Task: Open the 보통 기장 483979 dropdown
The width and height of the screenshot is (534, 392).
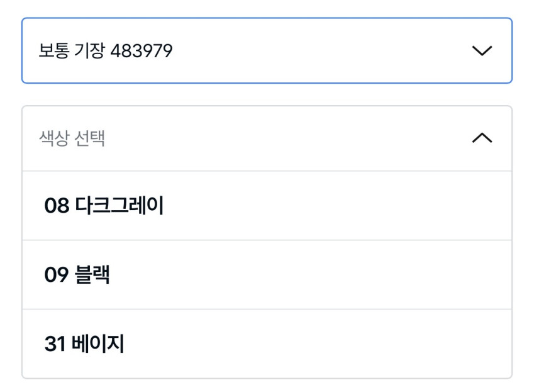Action: click(267, 51)
